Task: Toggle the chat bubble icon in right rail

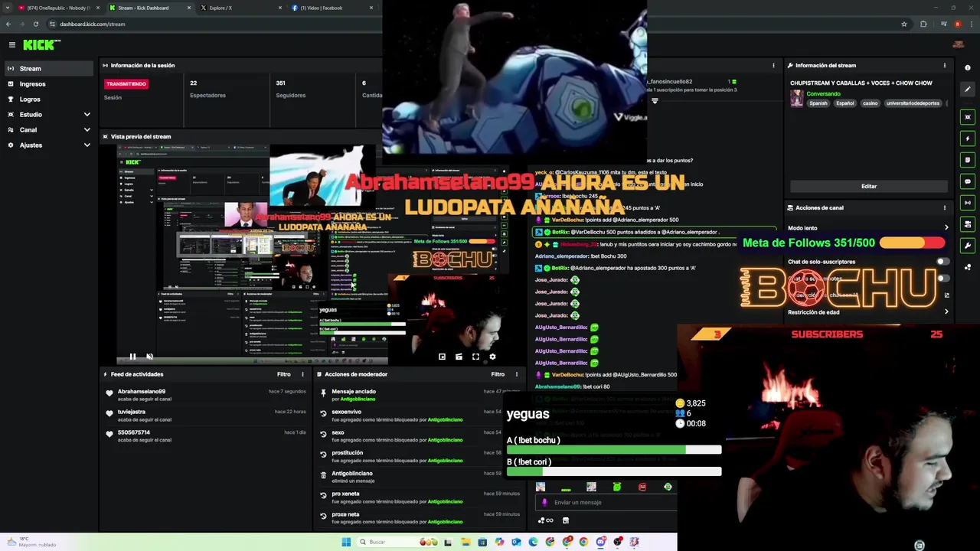Action: tap(969, 181)
